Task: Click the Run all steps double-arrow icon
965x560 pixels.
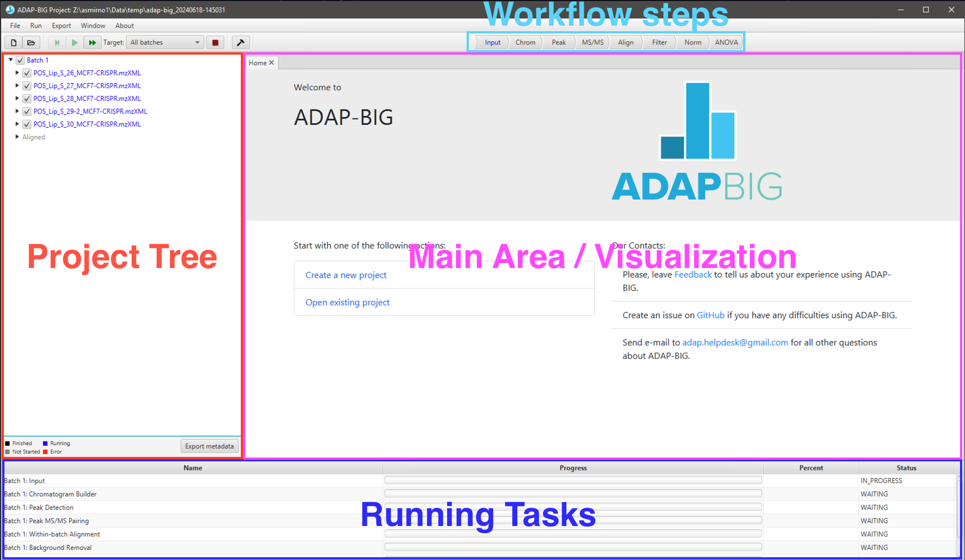Action: (x=92, y=42)
